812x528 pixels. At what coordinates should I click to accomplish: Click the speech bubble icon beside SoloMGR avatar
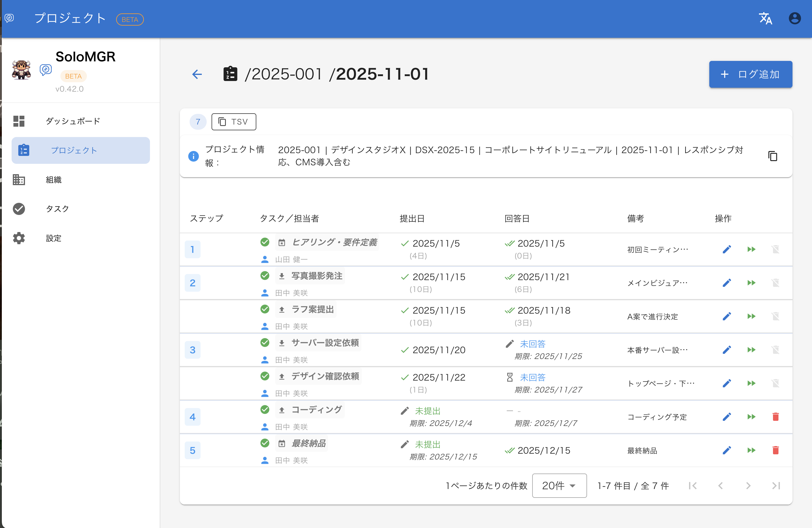(x=46, y=69)
